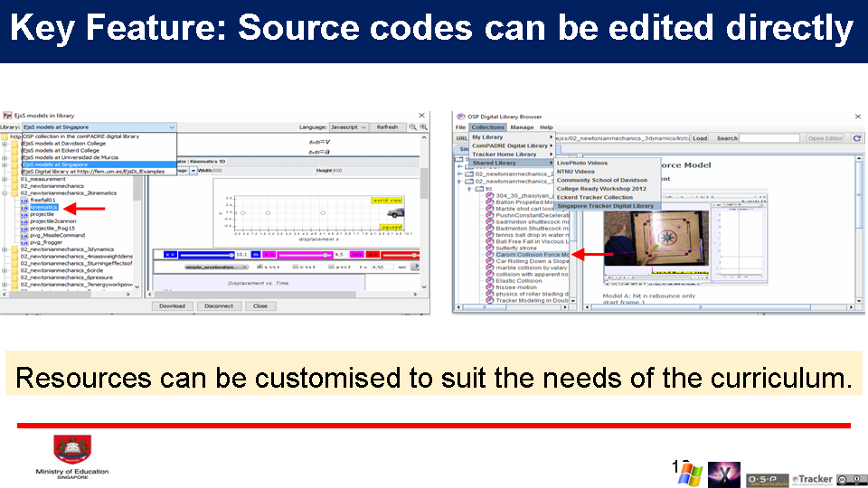Click the zoom out magnifier in EjsS library window
This screenshot has width=868, height=488.
413,127
